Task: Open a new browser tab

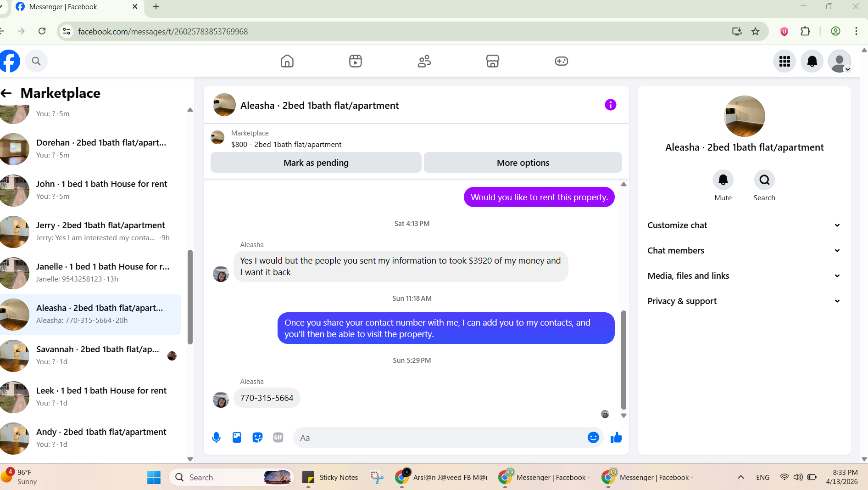Action: tap(156, 6)
